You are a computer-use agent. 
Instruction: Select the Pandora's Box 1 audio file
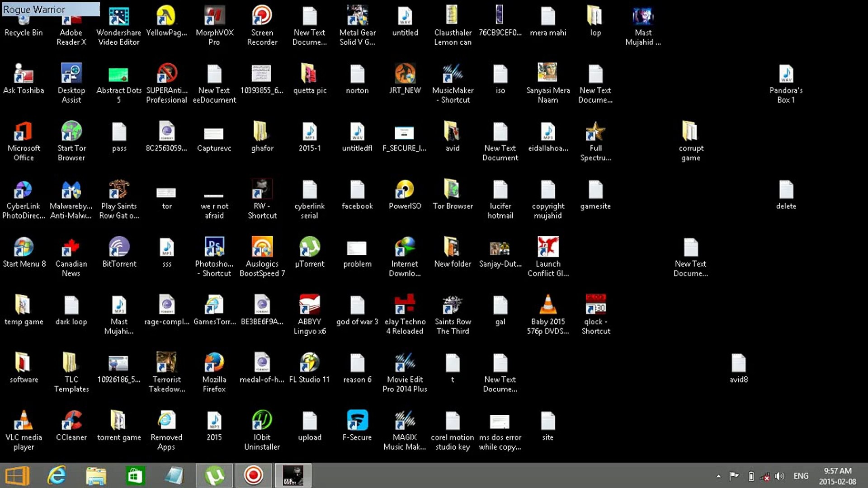(x=786, y=84)
